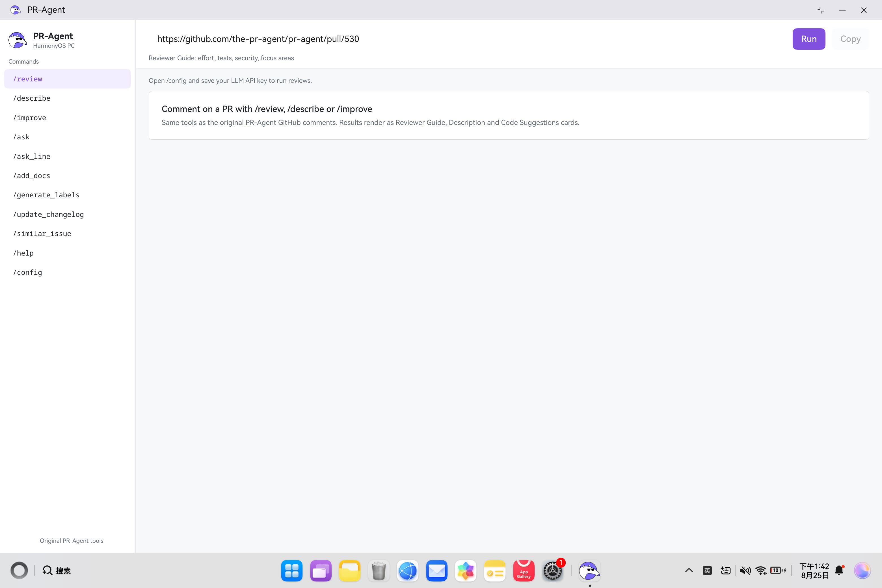Click the PR-Agent title bar app icon
The image size is (882, 588).
[15, 10]
